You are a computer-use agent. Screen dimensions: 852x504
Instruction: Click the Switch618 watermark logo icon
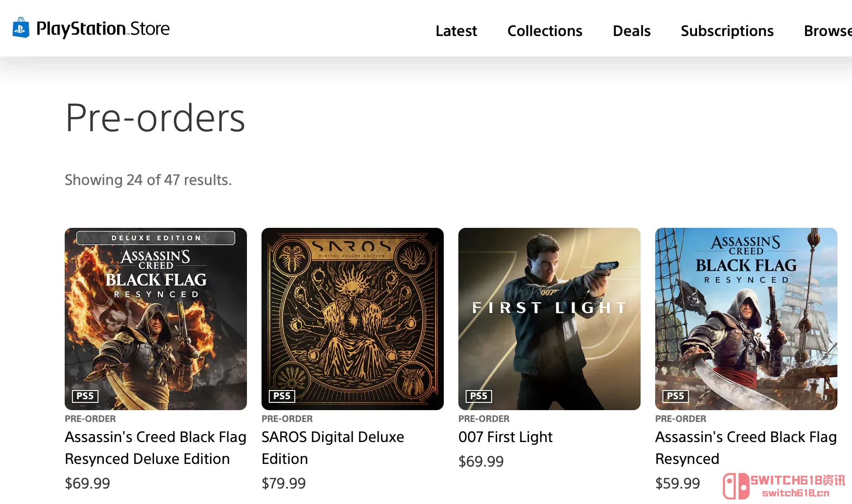pos(736,486)
